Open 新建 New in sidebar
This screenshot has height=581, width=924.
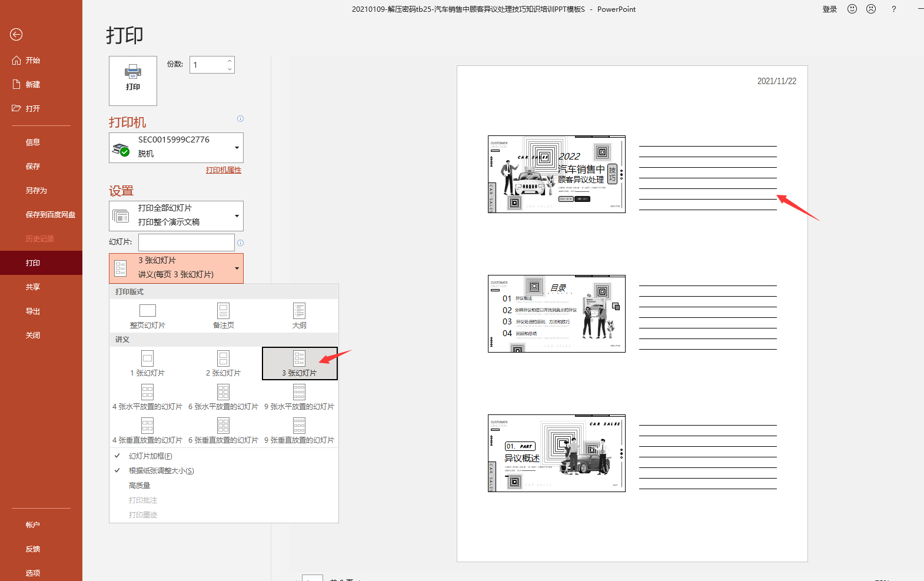pos(41,84)
